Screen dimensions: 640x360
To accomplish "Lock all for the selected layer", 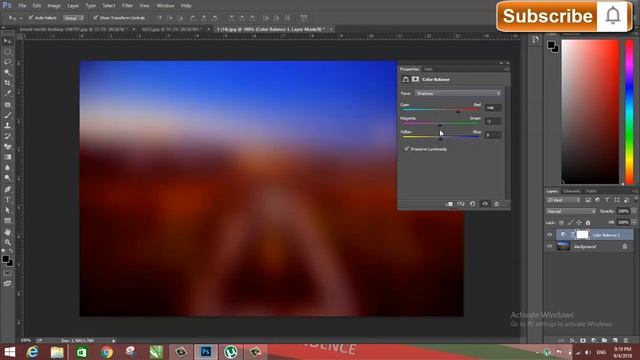I will pos(588,222).
